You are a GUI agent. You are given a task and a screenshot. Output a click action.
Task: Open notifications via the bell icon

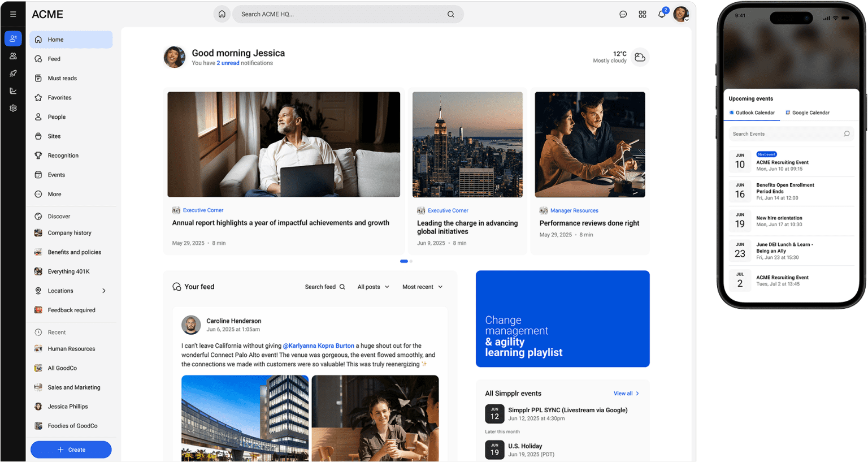pyautogui.click(x=661, y=14)
